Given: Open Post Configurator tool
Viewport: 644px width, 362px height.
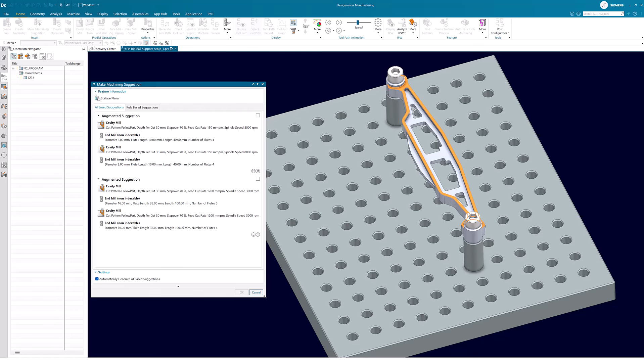Looking at the screenshot, I should [499, 24].
